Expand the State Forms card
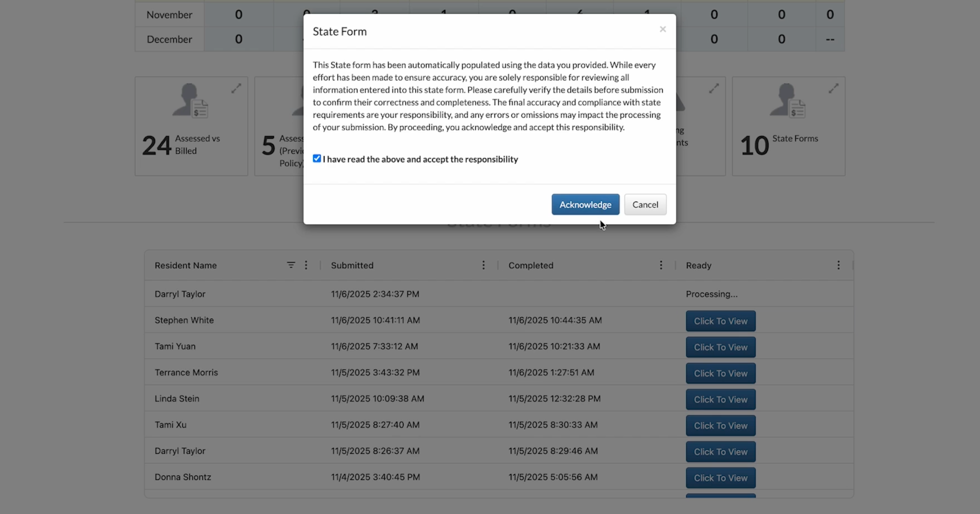Image resolution: width=980 pixels, height=514 pixels. coord(833,88)
